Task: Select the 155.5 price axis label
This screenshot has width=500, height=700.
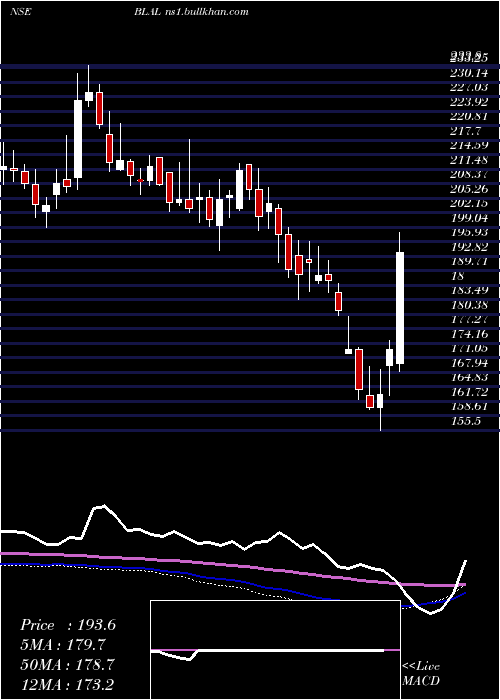Action: click(466, 421)
